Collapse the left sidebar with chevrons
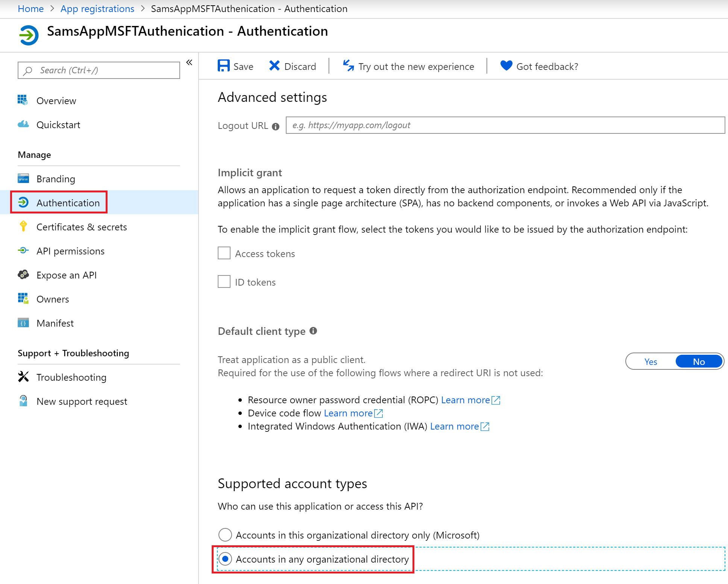The height and width of the screenshot is (584, 728). click(189, 62)
